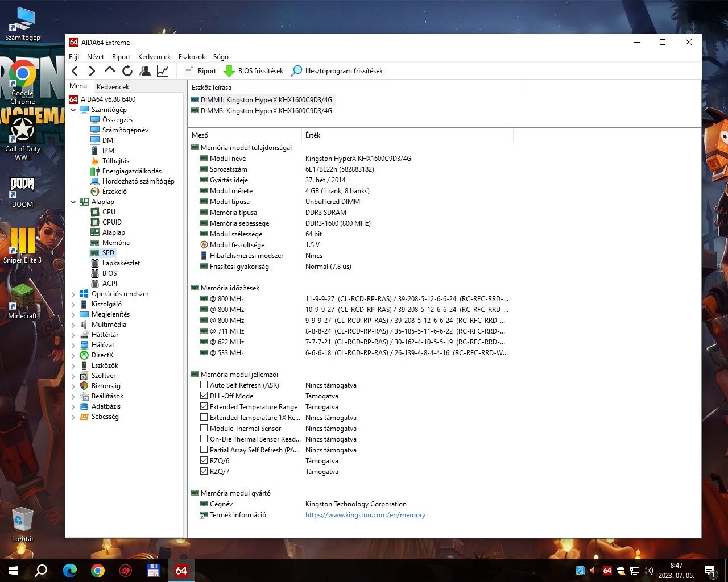Go up one level with the up arrow
728x582 pixels.
click(x=110, y=70)
